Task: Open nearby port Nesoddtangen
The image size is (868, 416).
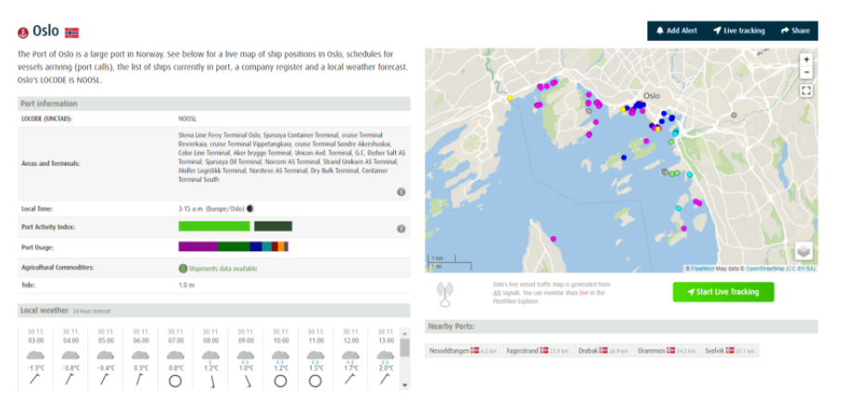Action: [x=463, y=351]
